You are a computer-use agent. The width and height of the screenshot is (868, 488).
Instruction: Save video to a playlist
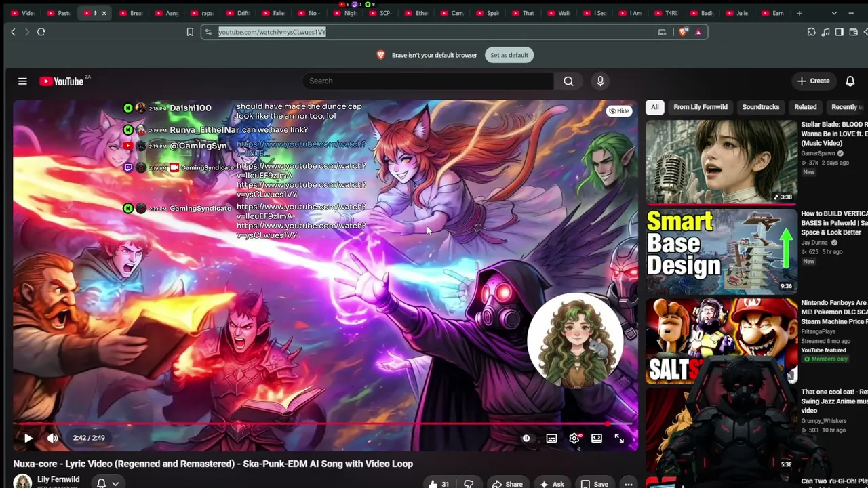click(594, 484)
